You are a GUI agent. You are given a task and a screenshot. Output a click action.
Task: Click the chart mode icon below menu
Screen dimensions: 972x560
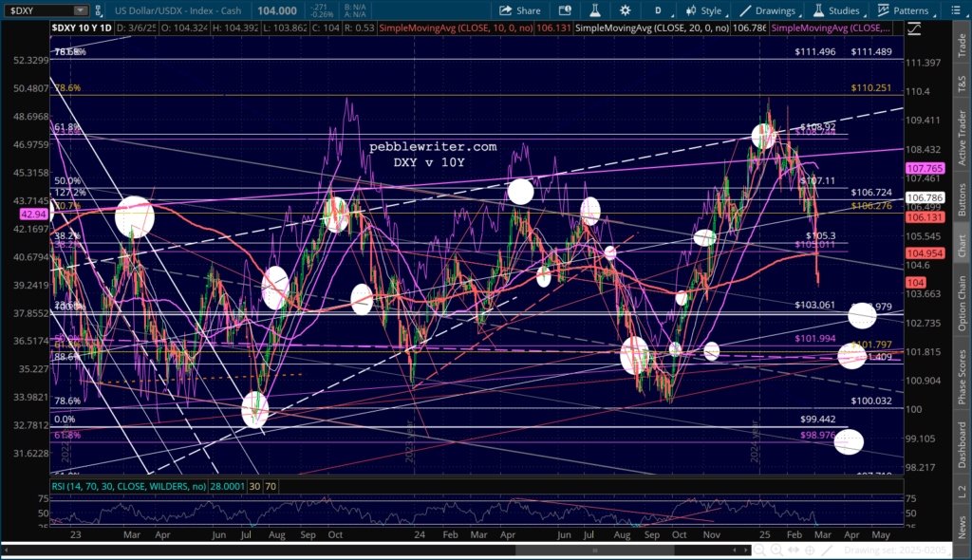tap(914, 28)
